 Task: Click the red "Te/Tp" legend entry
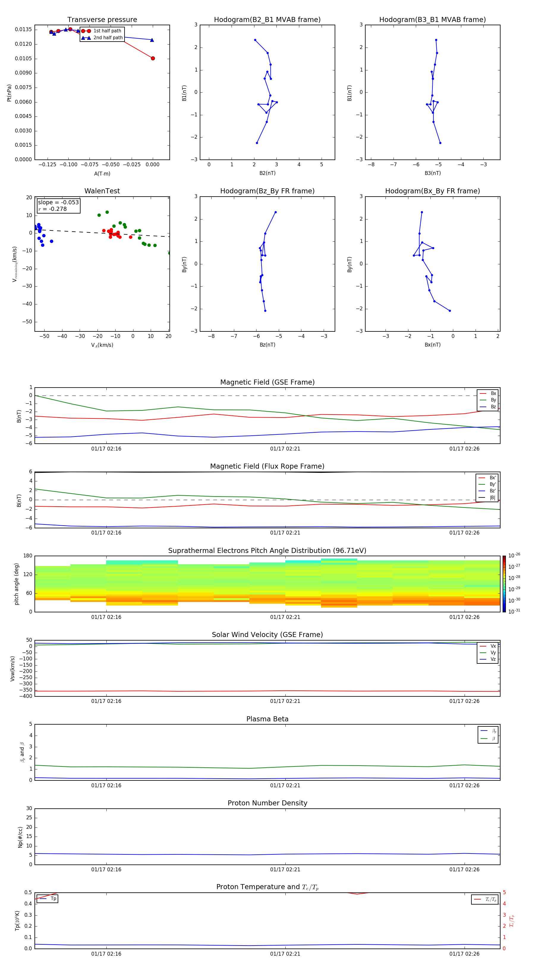(485, 899)
